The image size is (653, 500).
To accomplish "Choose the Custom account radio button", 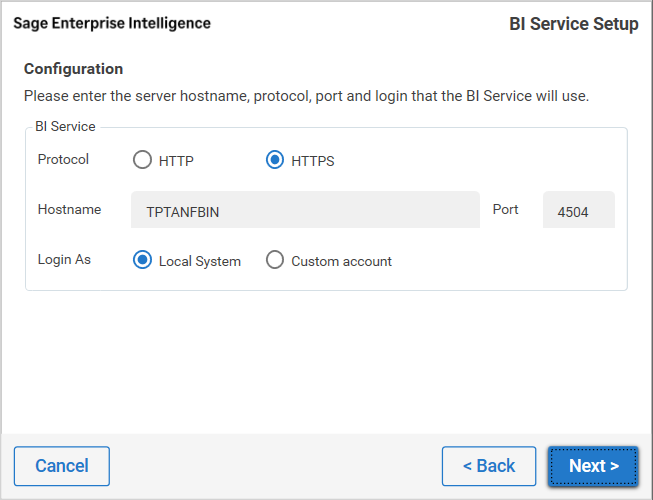I will tap(275, 260).
